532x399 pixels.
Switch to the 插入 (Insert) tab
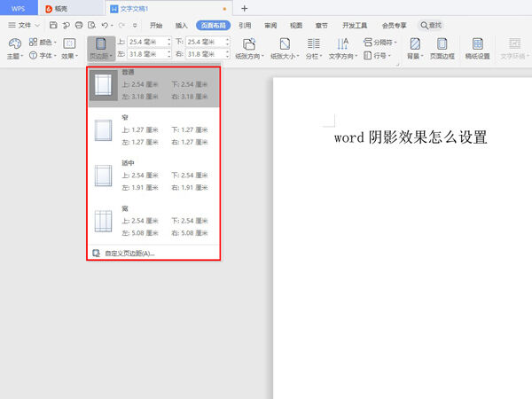(182, 26)
